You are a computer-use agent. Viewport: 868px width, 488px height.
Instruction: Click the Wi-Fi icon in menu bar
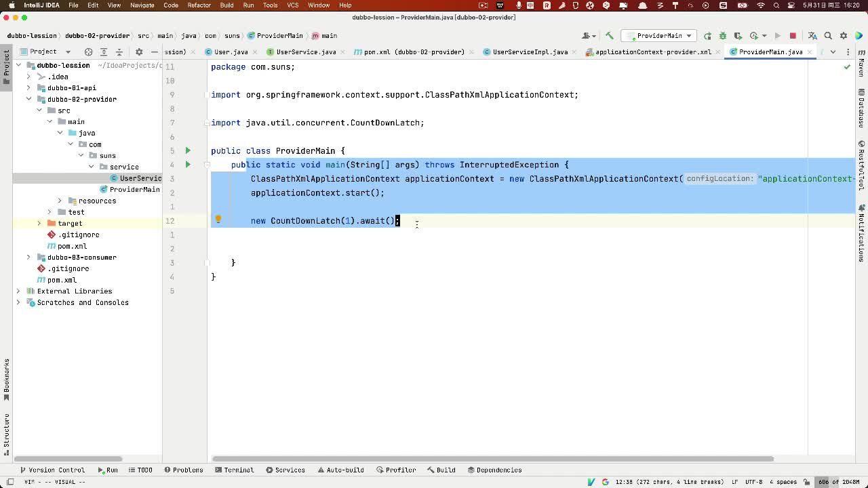760,5
